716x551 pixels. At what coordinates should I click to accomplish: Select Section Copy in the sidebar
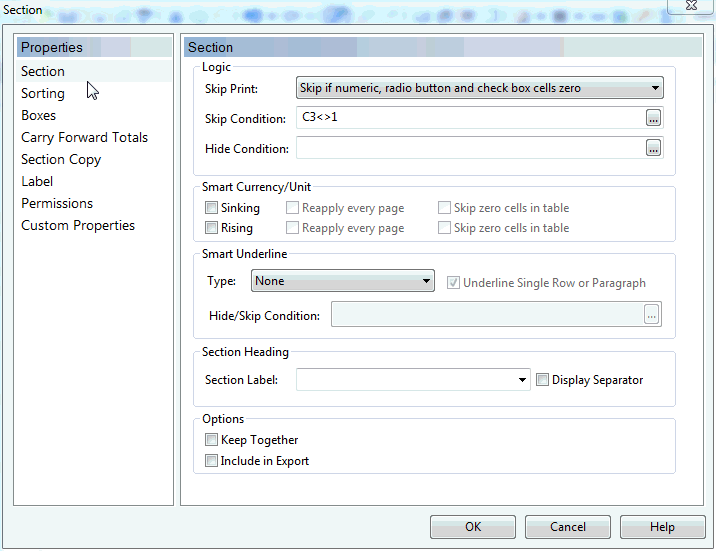(61, 160)
